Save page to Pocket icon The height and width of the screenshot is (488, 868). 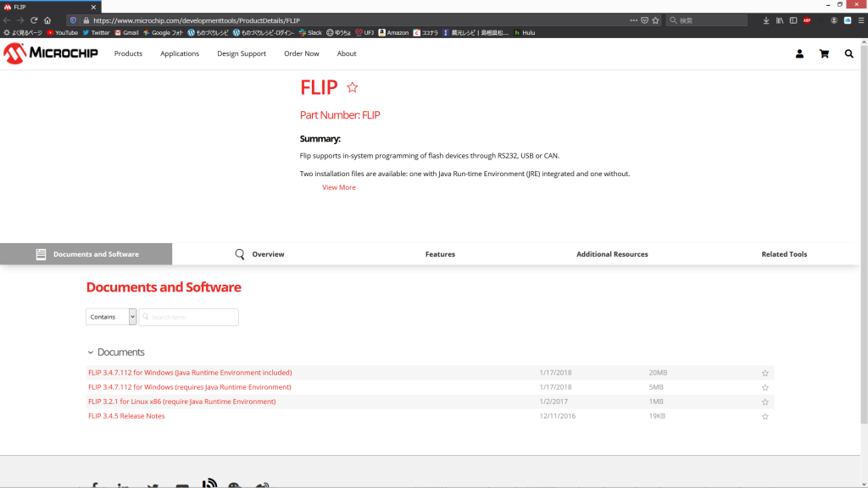[x=644, y=20]
